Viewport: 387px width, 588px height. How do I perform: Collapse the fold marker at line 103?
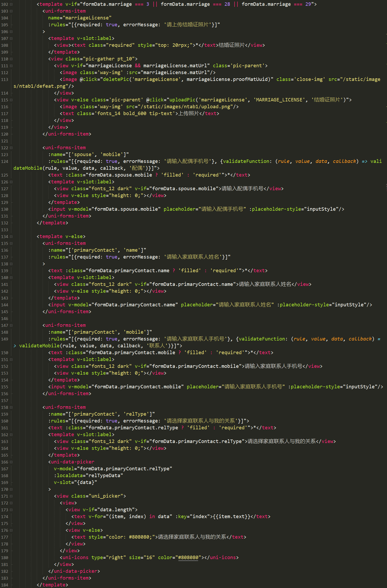click(x=11, y=11)
